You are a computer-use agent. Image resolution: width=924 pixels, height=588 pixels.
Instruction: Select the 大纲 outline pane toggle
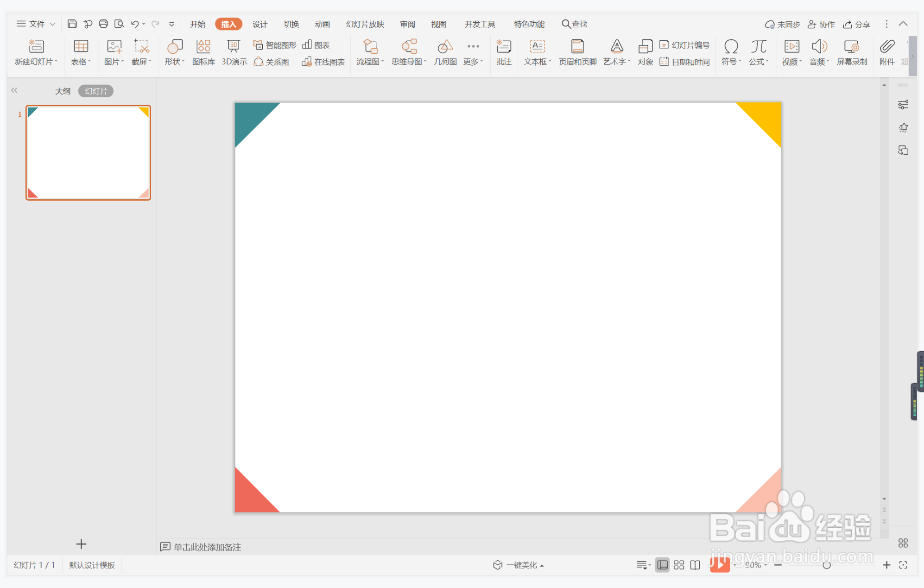(63, 91)
